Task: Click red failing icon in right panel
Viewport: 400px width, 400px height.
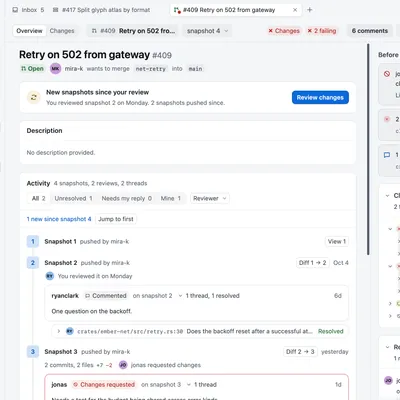Action: click(x=387, y=119)
